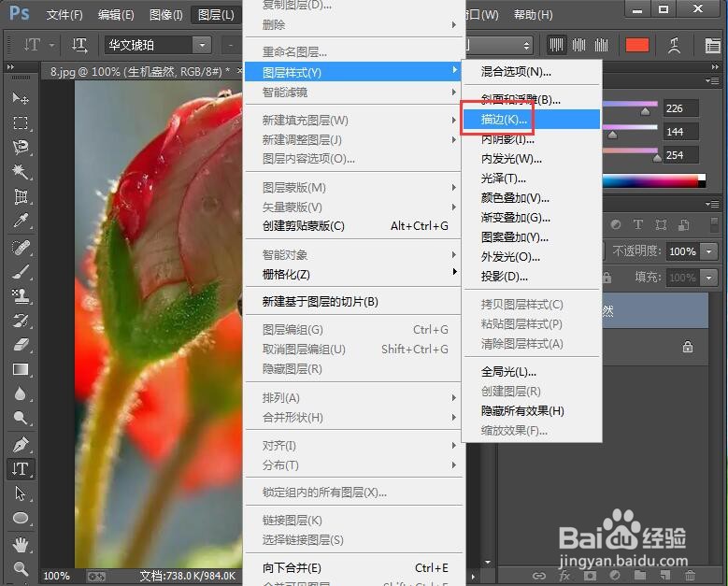Select the Healing Brush tool

click(x=21, y=248)
